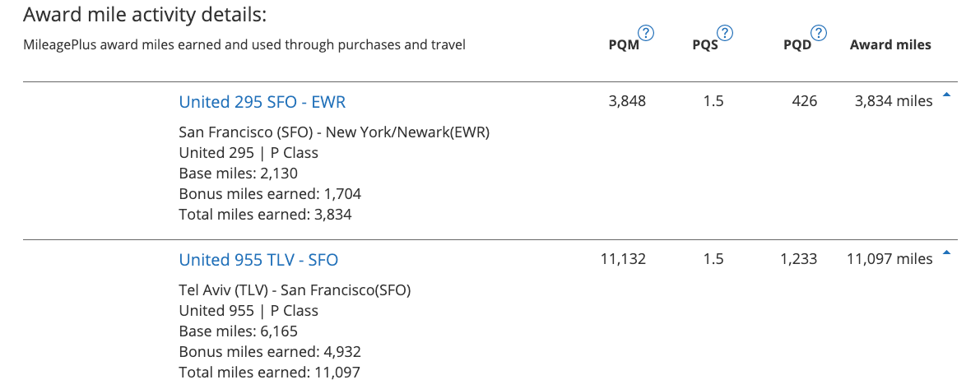Image resolution: width=980 pixels, height=389 pixels.
Task: Click the 3,848 PQM value
Action: click(x=627, y=101)
